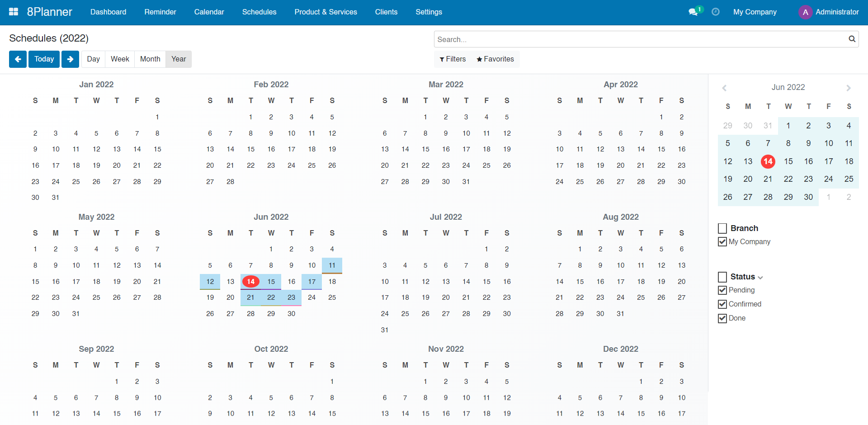Click the Apr 2022 month title

[621, 85]
